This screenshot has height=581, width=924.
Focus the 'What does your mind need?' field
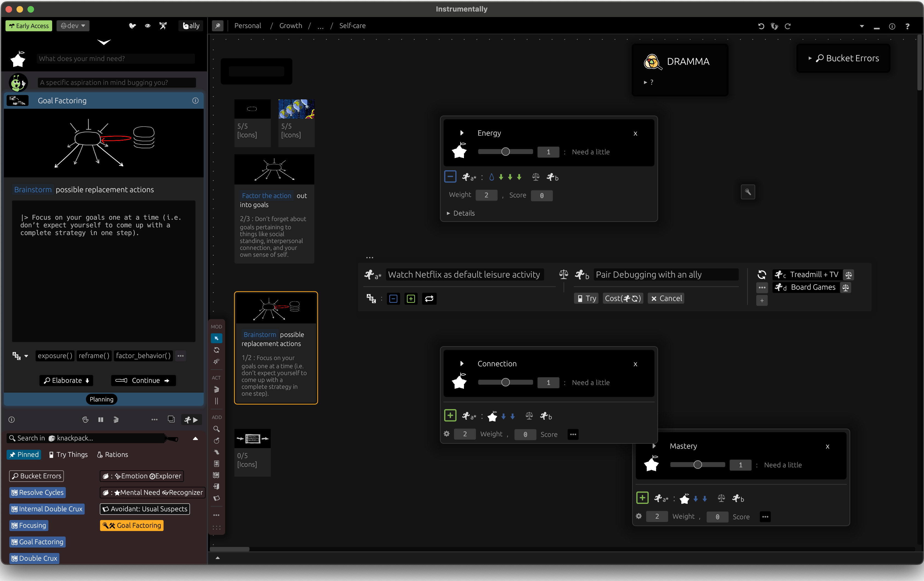[116, 58]
